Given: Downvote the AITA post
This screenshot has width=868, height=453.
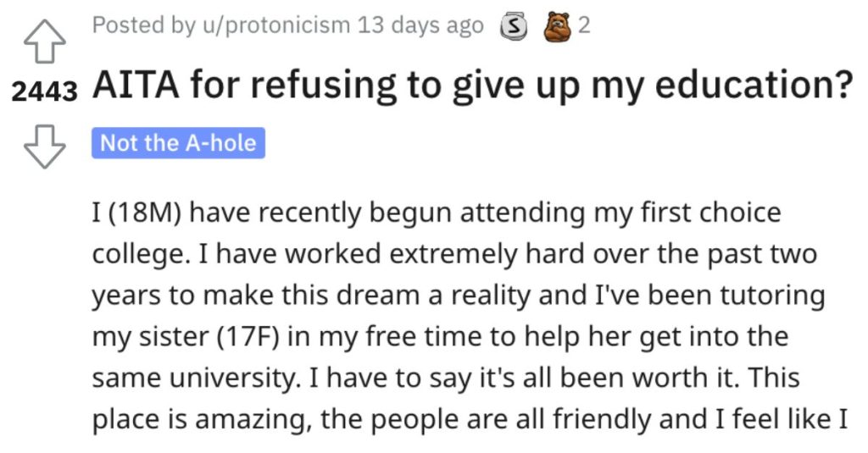Looking at the screenshot, I should coord(44,146).
